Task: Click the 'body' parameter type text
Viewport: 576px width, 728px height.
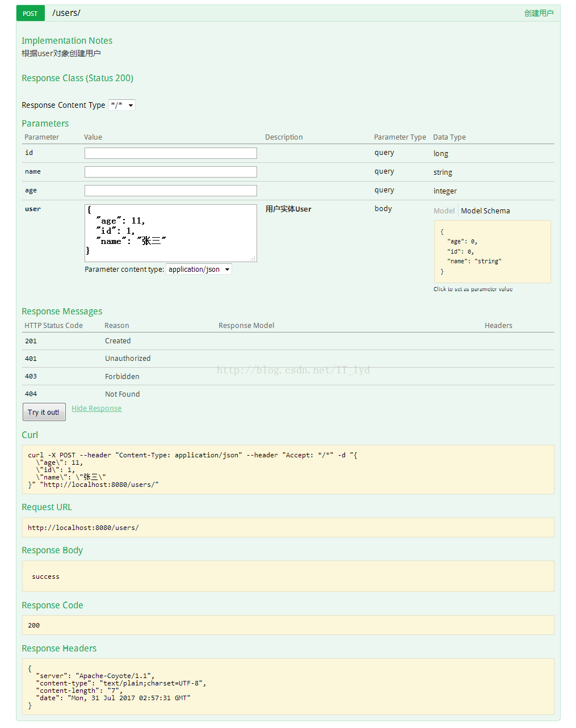Action: tap(383, 209)
